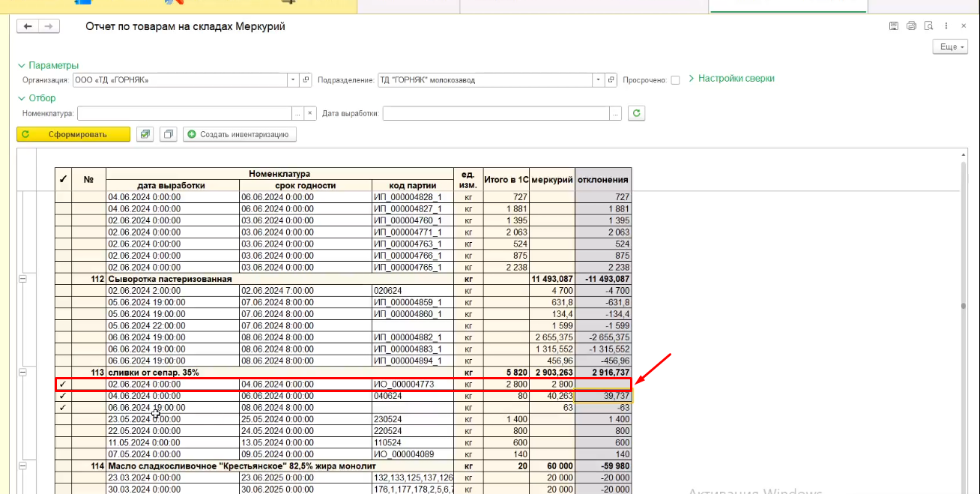Expand the Настройки сверки section

coord(731,78)
